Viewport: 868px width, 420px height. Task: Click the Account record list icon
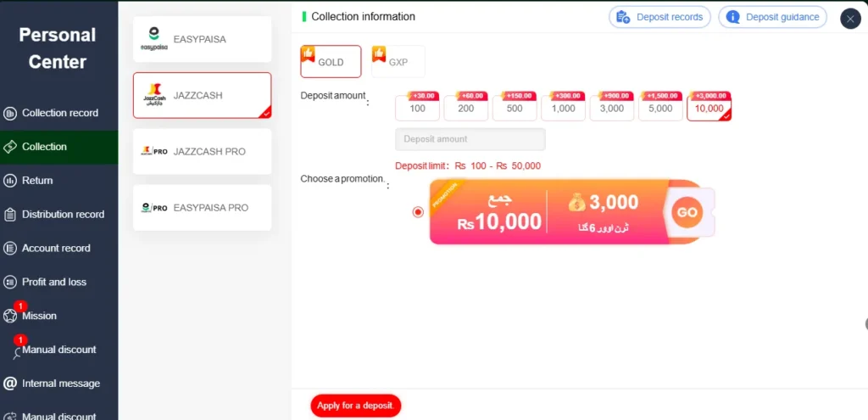click(10, 249)
